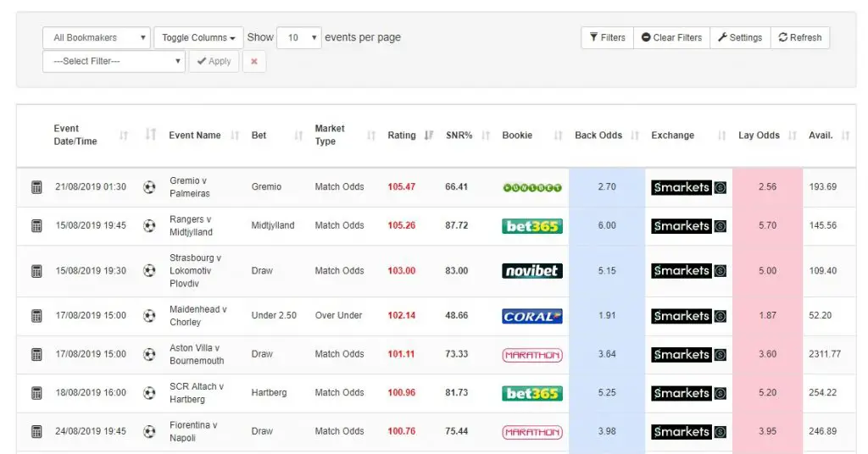Remove filter with red X button

click(x=254, y=61)
